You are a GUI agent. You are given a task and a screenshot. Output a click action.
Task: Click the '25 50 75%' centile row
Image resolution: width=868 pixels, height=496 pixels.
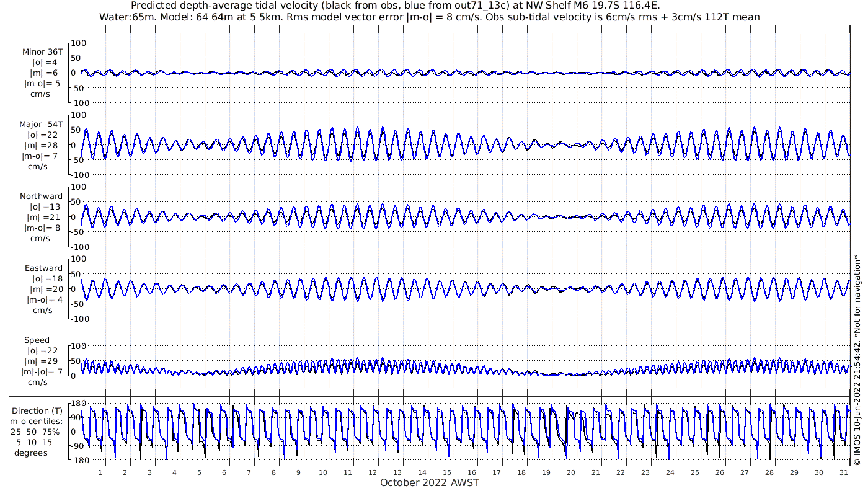pyautogui.click(x=35, y=432)
